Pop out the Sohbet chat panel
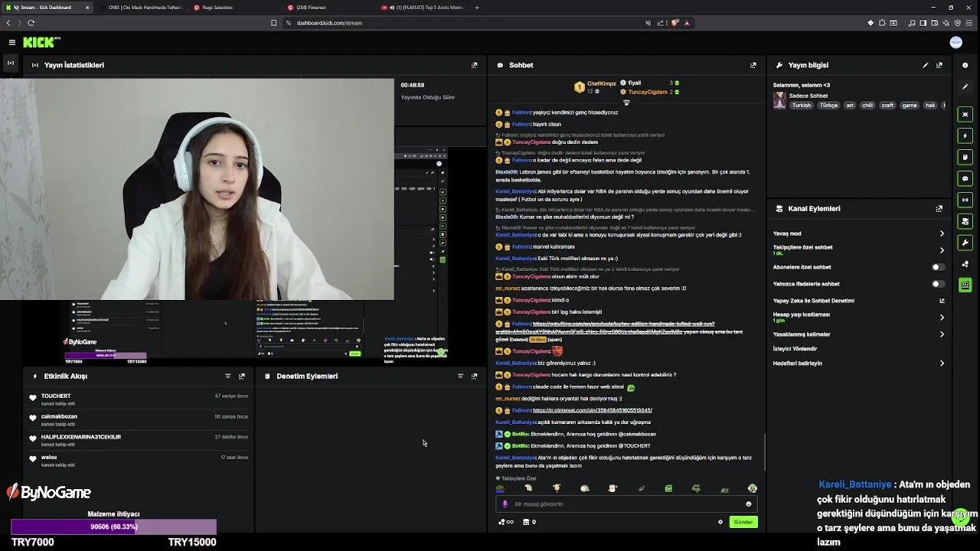 [753, 65]
